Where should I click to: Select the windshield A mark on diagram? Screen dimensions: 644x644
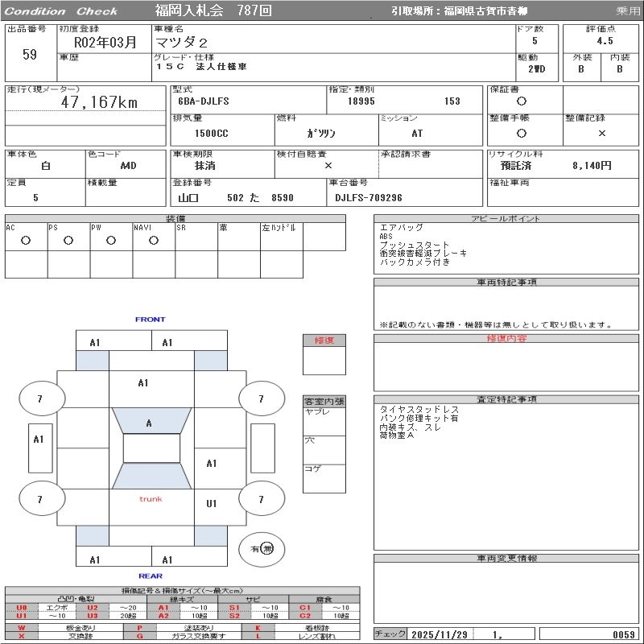pyautogui.click(x=149, y=423)
